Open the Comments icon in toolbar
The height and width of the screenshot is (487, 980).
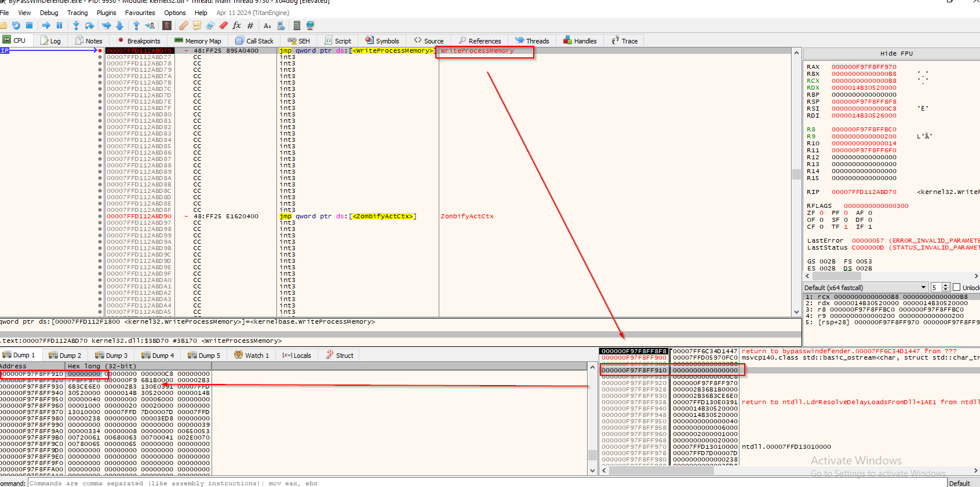pyautogui.click(x=197, y=25)
